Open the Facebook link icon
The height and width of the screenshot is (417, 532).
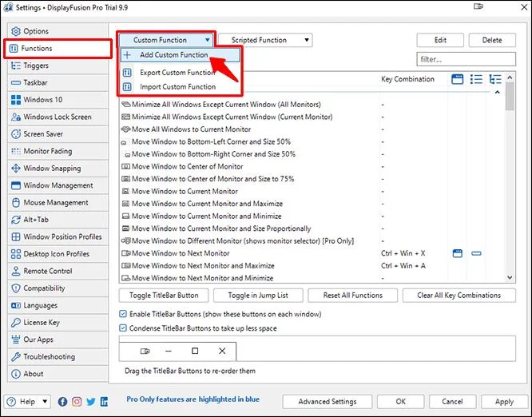(x=62, y=402)
